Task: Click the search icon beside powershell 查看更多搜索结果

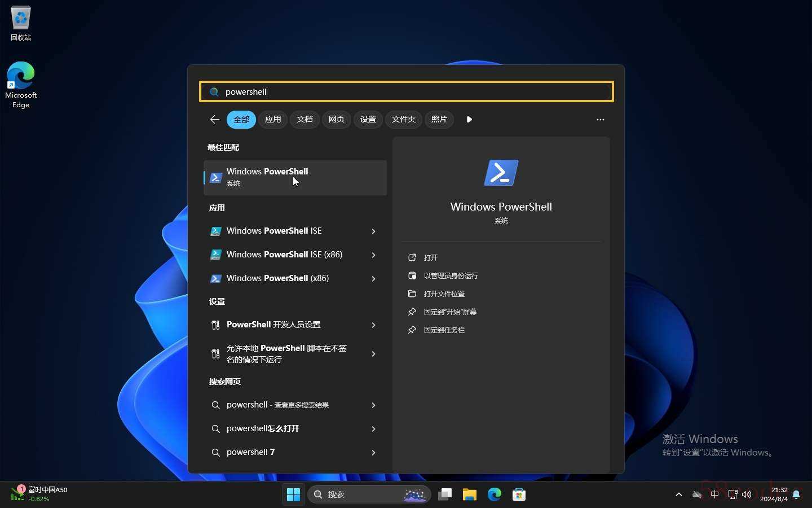Action: click(215, 405)
